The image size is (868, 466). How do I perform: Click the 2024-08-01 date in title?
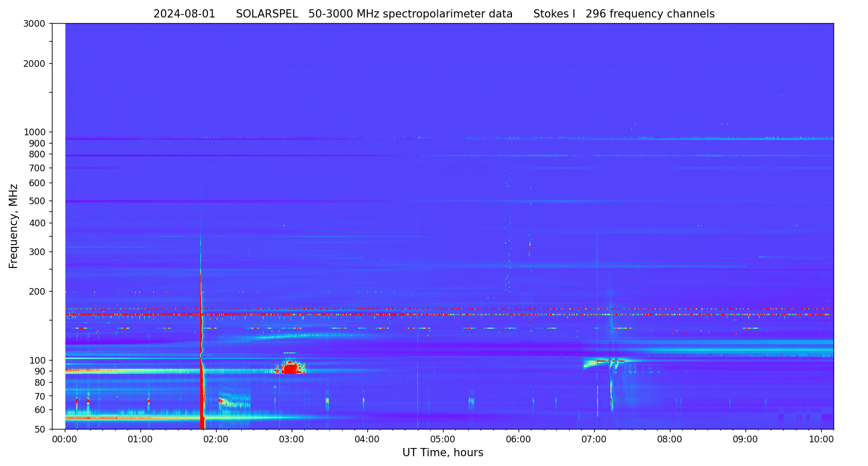coord(184,14)
